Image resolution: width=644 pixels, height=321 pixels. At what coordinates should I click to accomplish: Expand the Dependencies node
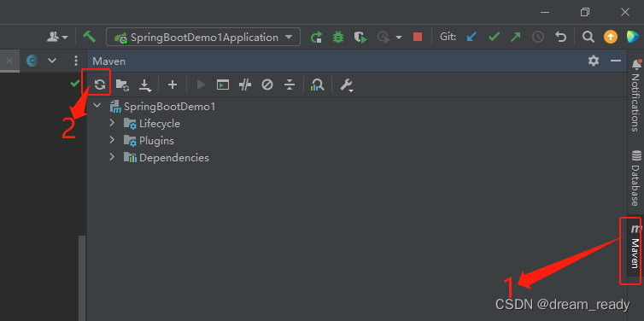(x=112, y=157)
